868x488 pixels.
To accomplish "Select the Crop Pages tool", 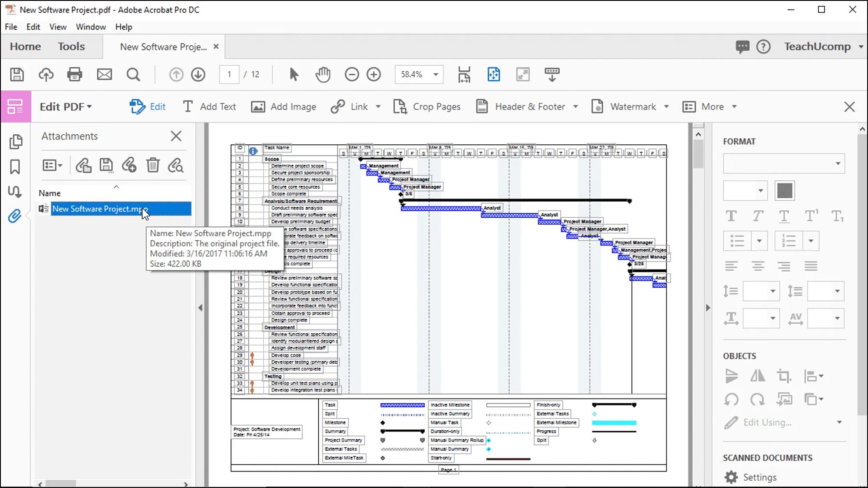I will [427, 106].
